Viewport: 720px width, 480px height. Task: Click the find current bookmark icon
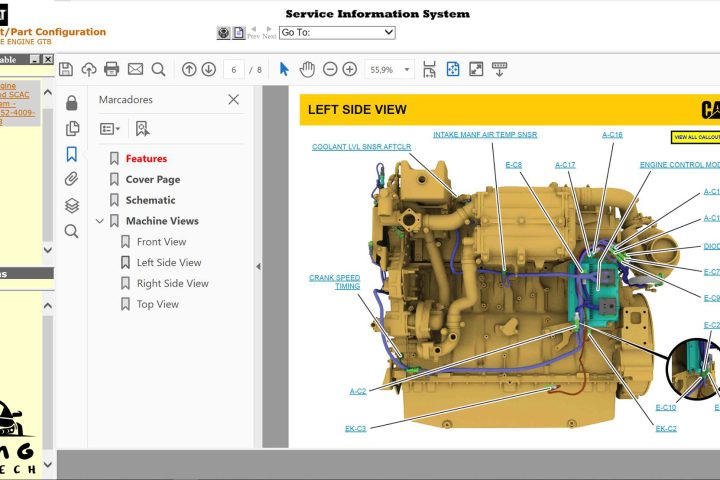point(142,129)
